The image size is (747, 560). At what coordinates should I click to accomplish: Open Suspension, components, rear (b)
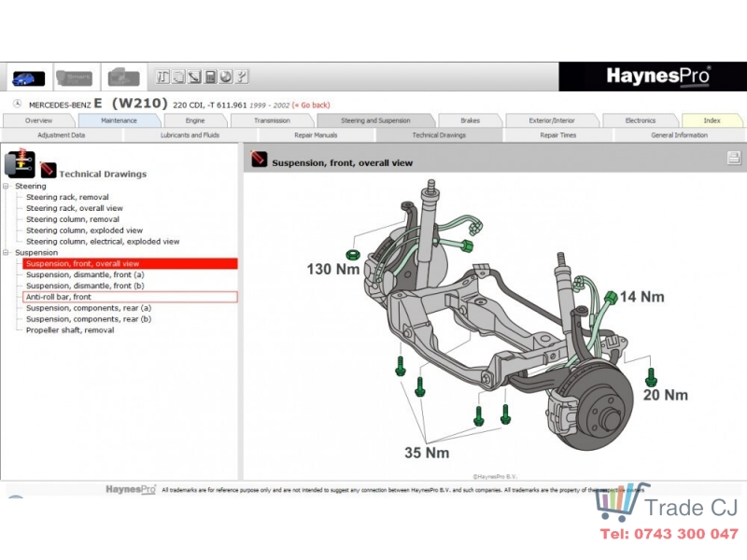click(x=89, y=319)
